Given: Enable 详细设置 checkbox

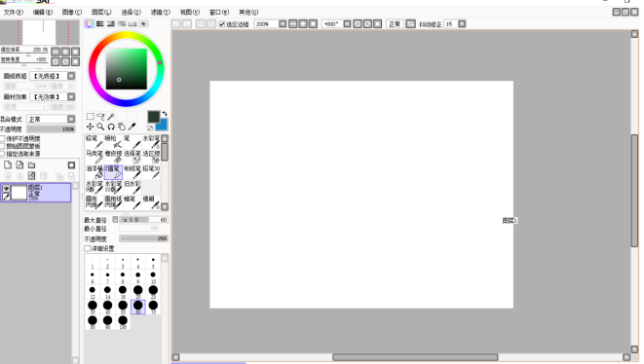Looking at the screenshot, I should pos(87,249).
